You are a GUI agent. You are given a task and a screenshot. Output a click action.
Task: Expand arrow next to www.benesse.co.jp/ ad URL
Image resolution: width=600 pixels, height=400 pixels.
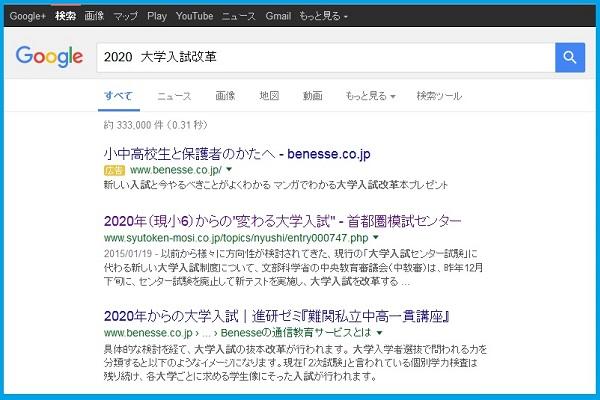tap(229, 169)
